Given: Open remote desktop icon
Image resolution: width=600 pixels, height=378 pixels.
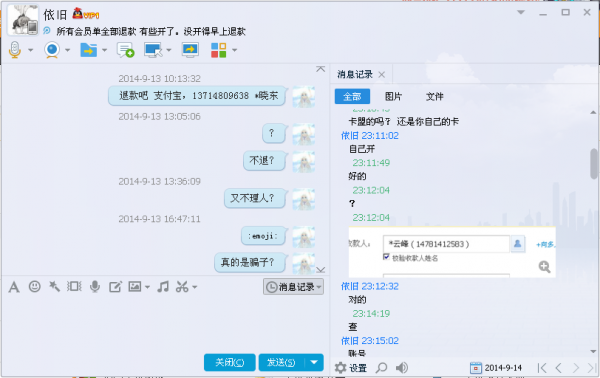Looking at the screenshot, I should coord(153,50).
